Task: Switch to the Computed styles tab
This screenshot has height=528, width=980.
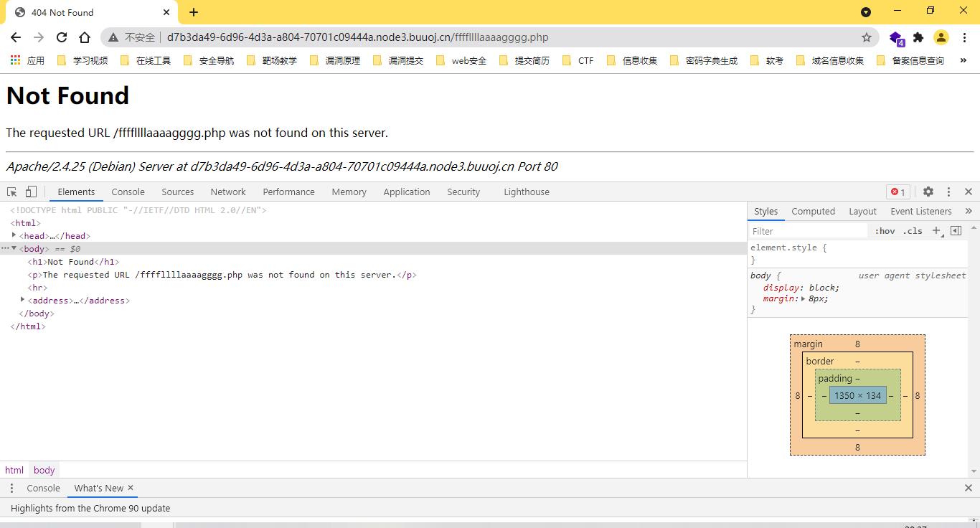Action: pyautogui.click(x=813, y=211)
